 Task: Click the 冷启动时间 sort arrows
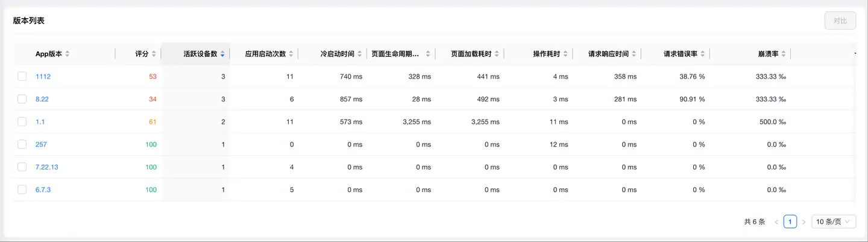360,54
